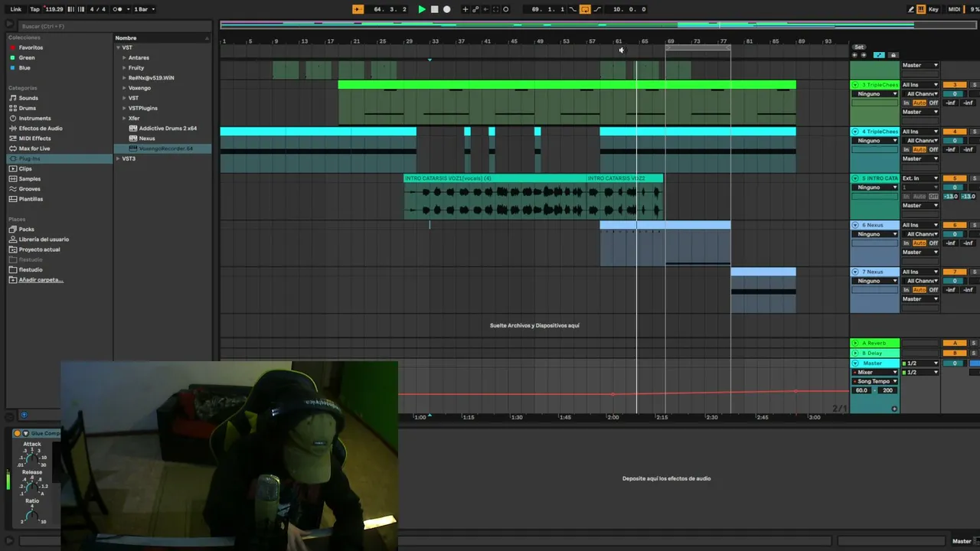The height and width of the screenshot is (551, 980).
Task: Select Plug-Ins browser category
Action: click(59, 158)
